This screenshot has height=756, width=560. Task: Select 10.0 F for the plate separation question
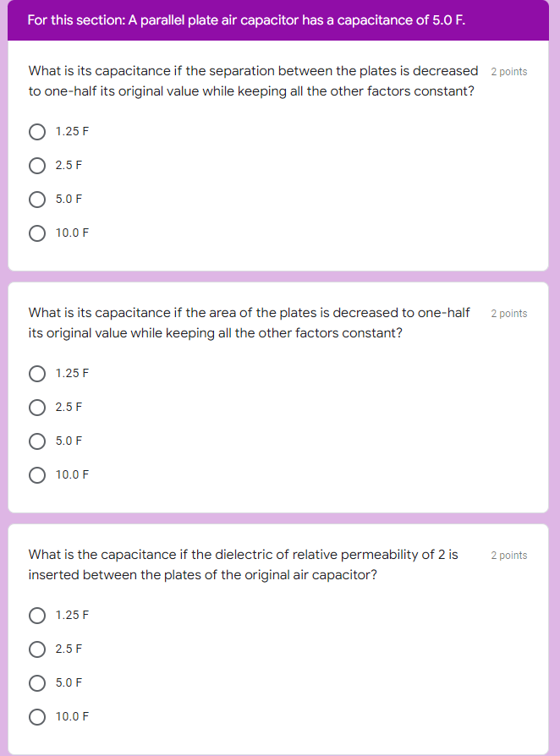[x=37, y=233]
